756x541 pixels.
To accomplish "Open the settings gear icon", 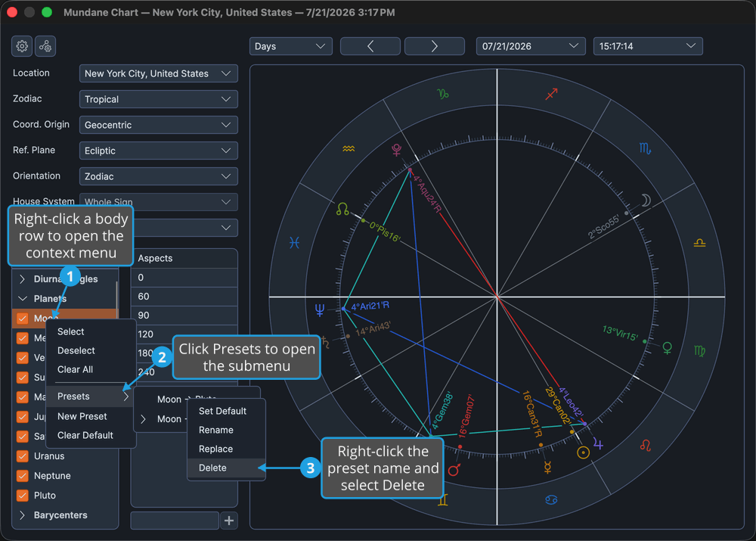I will [x=22, y=46].
